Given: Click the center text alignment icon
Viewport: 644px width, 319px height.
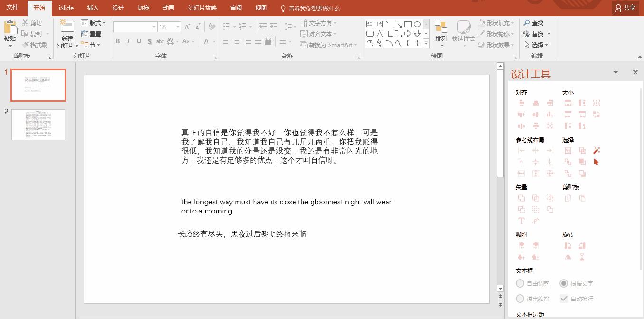Looking at the screenshot, I should click(x=237, y=41).
